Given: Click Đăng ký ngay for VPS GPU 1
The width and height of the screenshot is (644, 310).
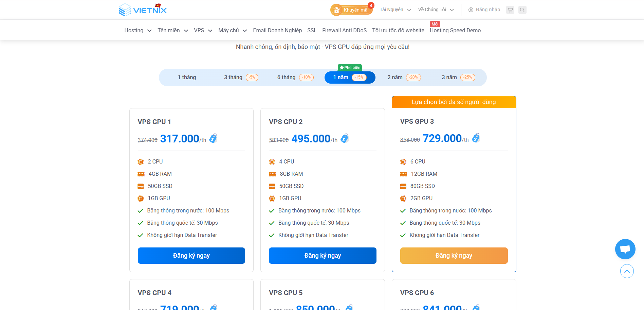Looking at the screenshot, I should (x=191, y=256).
